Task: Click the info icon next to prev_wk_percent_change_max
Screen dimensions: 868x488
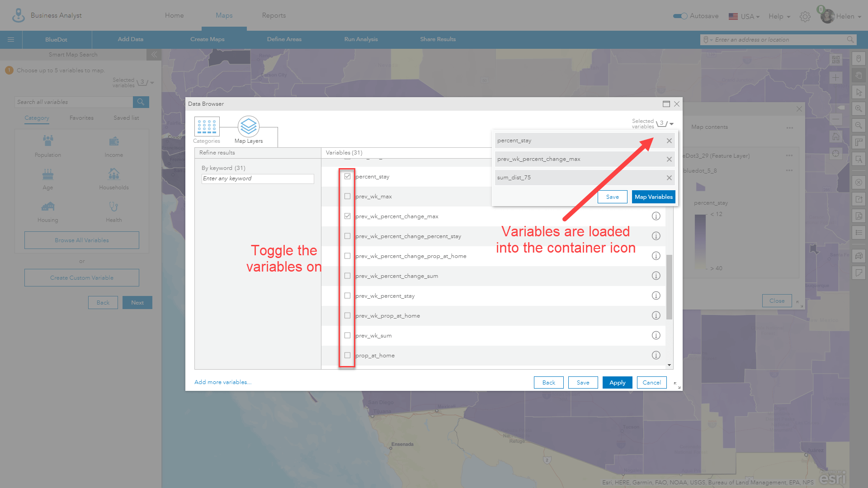Action: (x=657, y=216)
